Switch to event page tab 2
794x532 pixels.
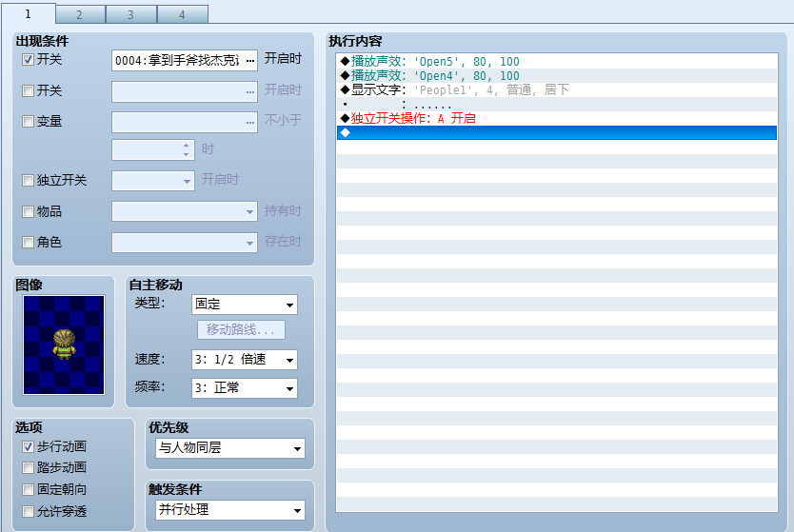(x=80, y=14)
